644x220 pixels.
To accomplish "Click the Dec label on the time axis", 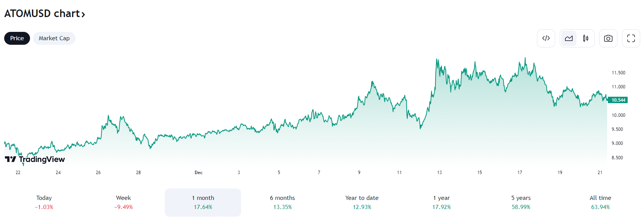I will [198, 172].
